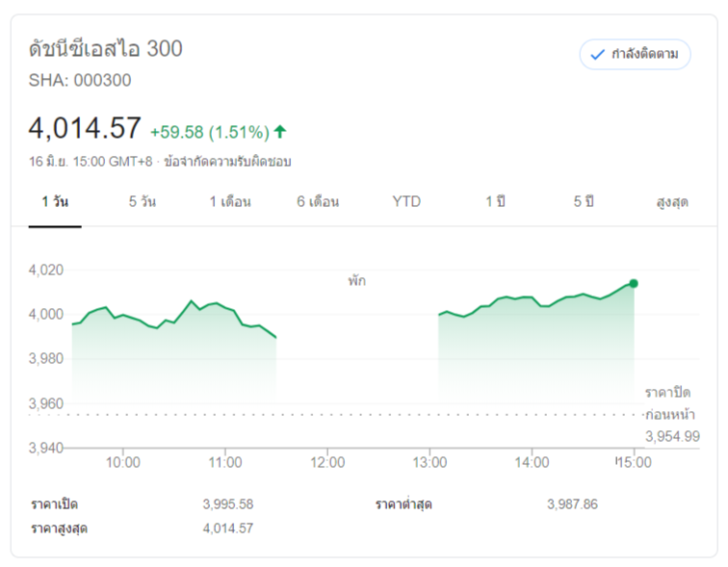Viewport: 728px width, 567px height.
Task: Select the 1 วัน tab
Action: 55,202
